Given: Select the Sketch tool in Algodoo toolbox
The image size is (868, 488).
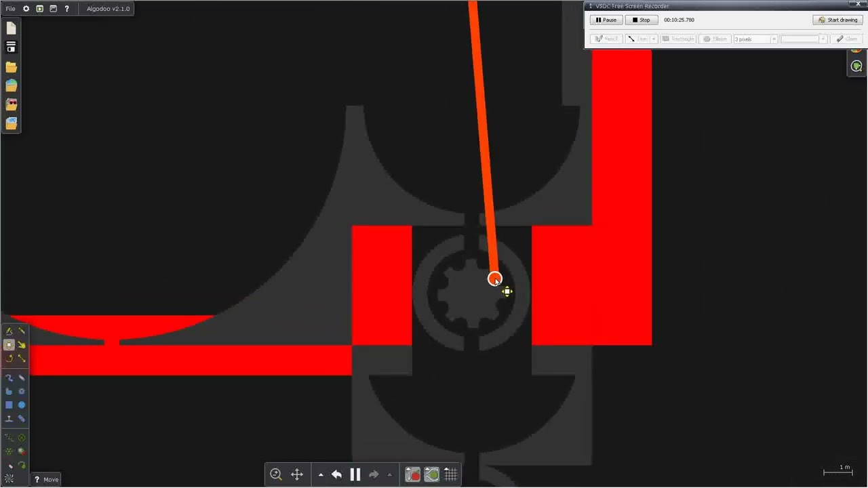Looking at the screenshot, I should [9, 331].
